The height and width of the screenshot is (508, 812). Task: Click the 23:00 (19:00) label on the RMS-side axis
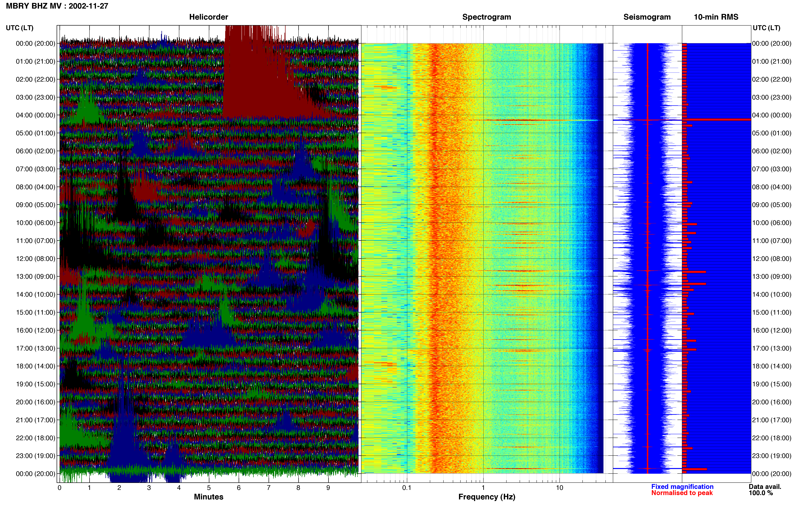(772, 456)
